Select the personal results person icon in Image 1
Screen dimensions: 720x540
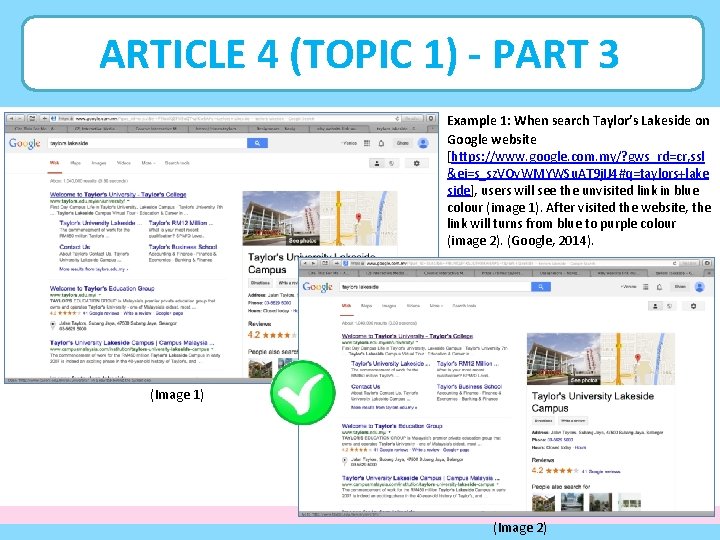click(x=377, y=163)
